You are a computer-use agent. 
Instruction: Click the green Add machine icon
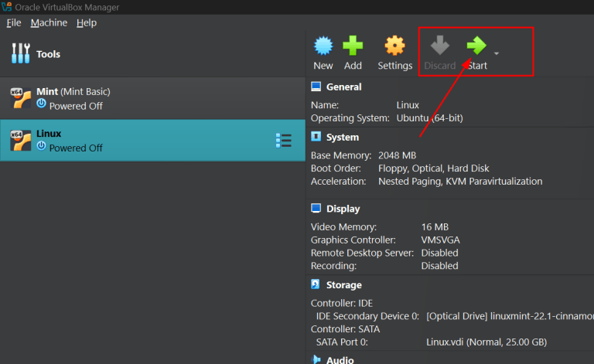tap(353, 47)
